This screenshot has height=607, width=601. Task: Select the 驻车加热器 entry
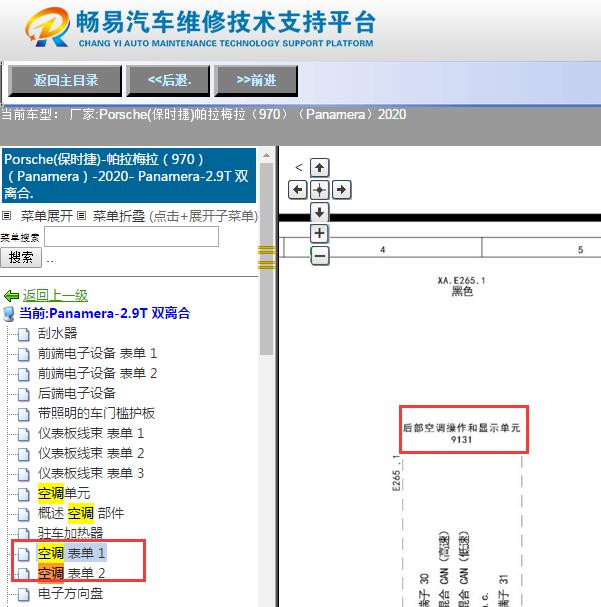(70, 533)
